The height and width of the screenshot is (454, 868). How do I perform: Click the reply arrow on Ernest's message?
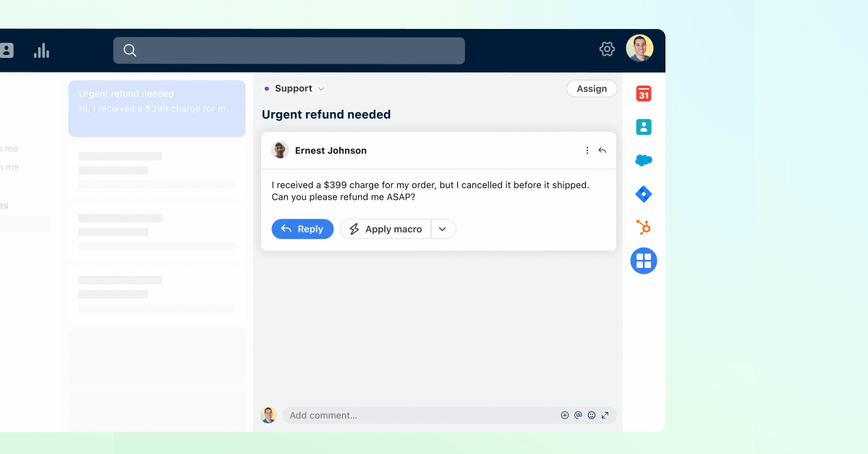(x=603, y=150)
